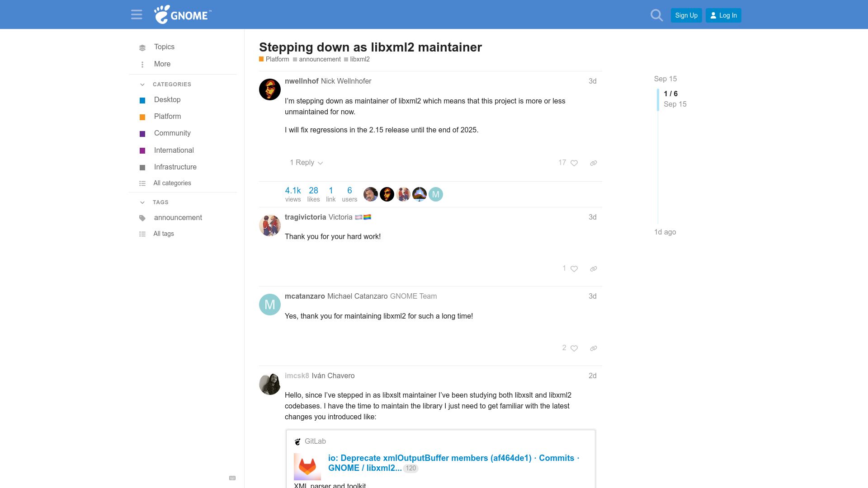The height and width of the screenshot is (488, 868).
Task: Toggle the hamburger sidebar menu
Action: 137,15
